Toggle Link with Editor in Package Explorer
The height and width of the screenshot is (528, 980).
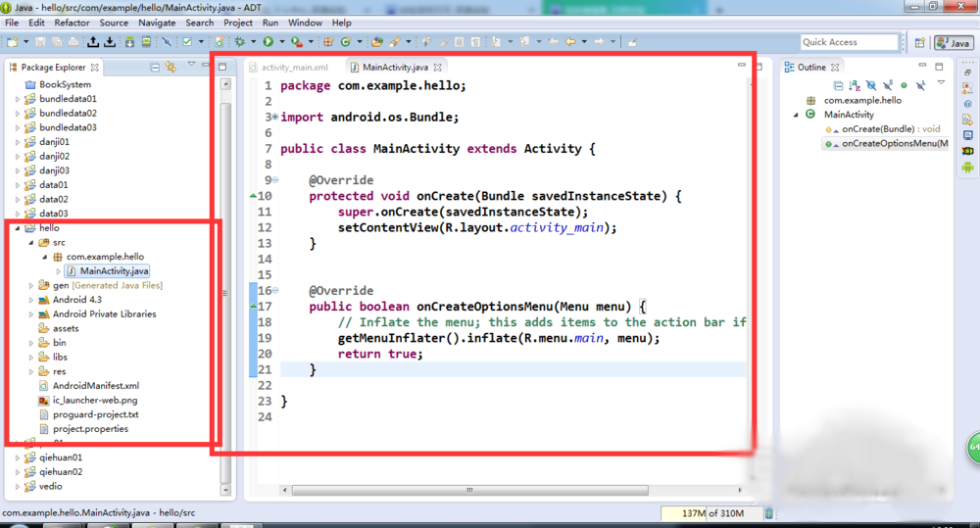[171, 67]
